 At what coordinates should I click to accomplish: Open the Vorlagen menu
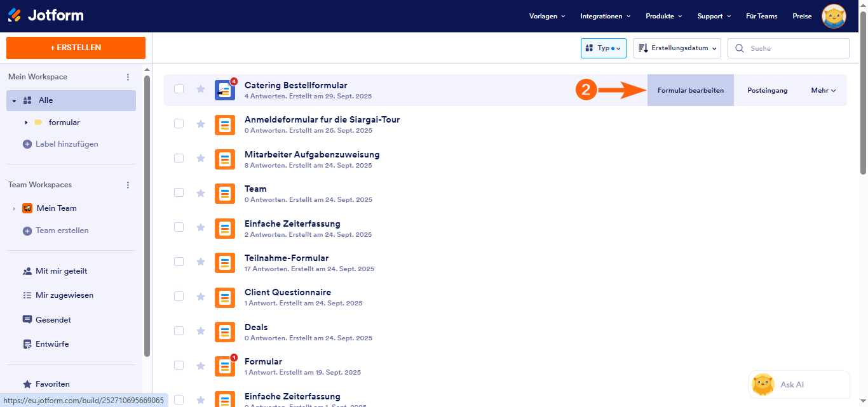coord(546,17)
